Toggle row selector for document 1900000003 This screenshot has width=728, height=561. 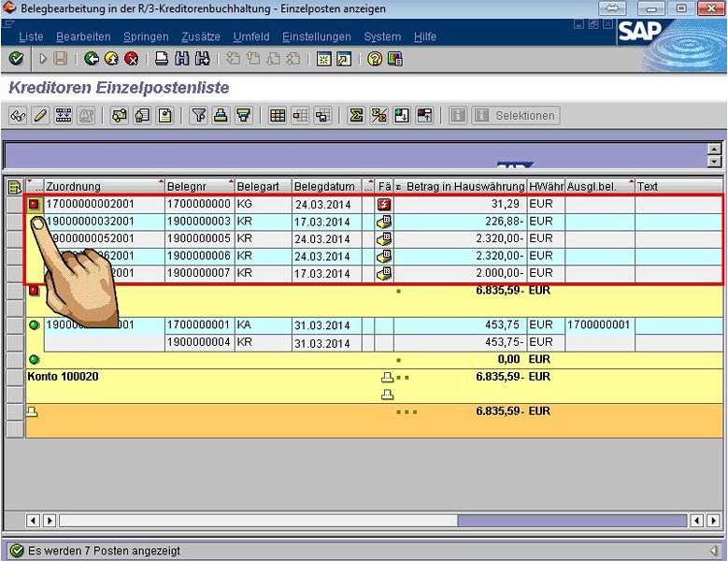coord(15,222)
